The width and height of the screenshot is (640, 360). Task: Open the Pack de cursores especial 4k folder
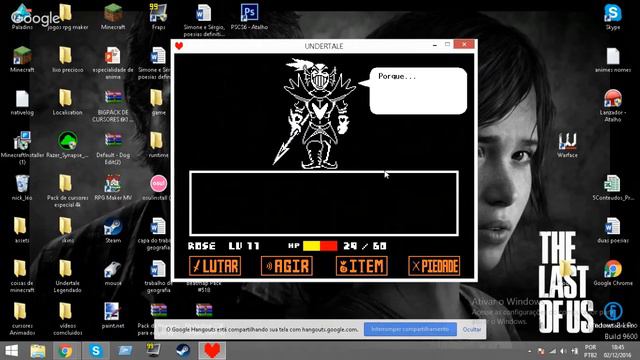[x=67, y=191]
